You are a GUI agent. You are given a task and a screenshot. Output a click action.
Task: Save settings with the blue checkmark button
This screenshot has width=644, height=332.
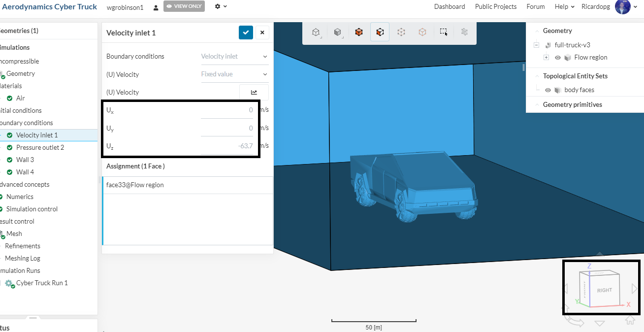(x=246, y=33)
